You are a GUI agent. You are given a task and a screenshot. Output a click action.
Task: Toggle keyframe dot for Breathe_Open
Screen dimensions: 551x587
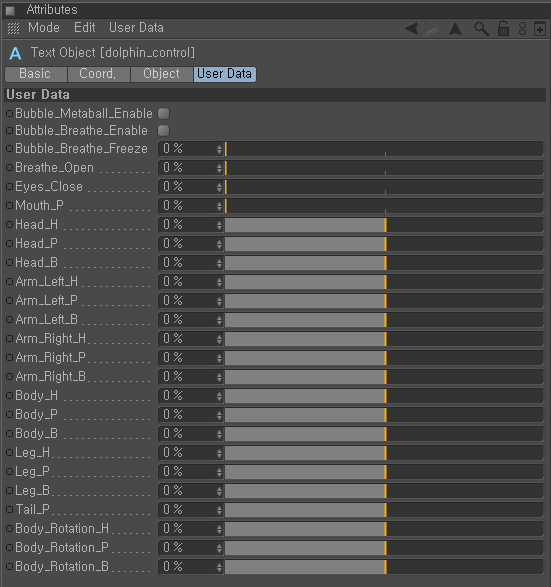point(10,168)
